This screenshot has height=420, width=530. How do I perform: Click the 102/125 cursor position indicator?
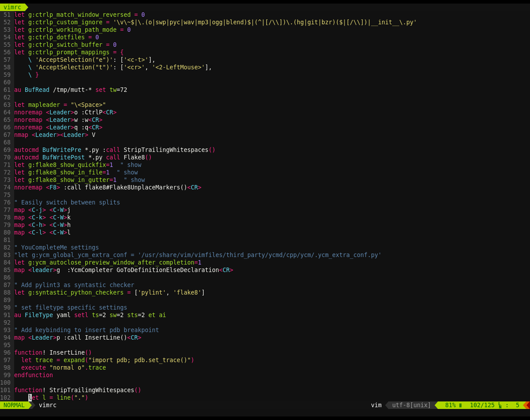(482, 405)
